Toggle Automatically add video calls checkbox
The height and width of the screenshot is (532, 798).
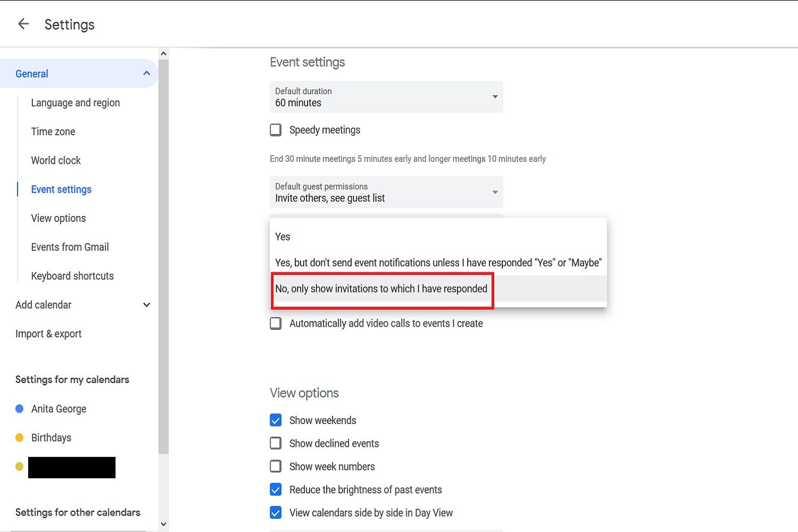pos(276,323)
